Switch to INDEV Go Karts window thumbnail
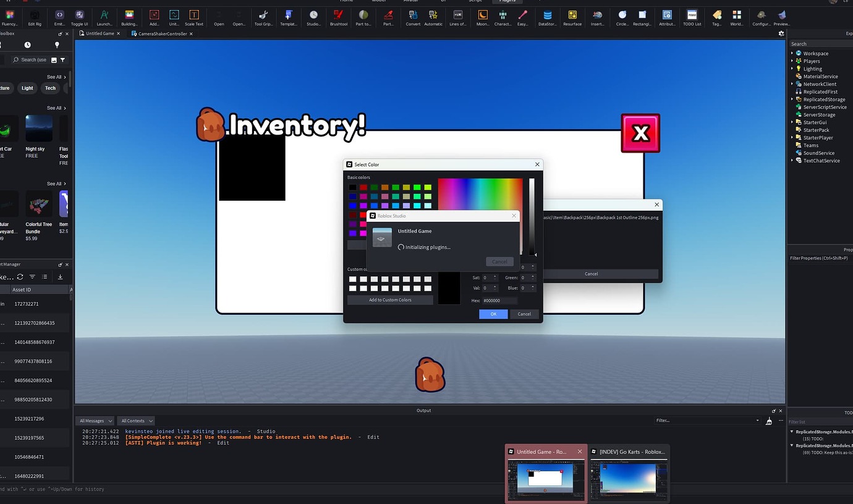Viewport: 853px width, 504px height. click(x=629, y=472)
